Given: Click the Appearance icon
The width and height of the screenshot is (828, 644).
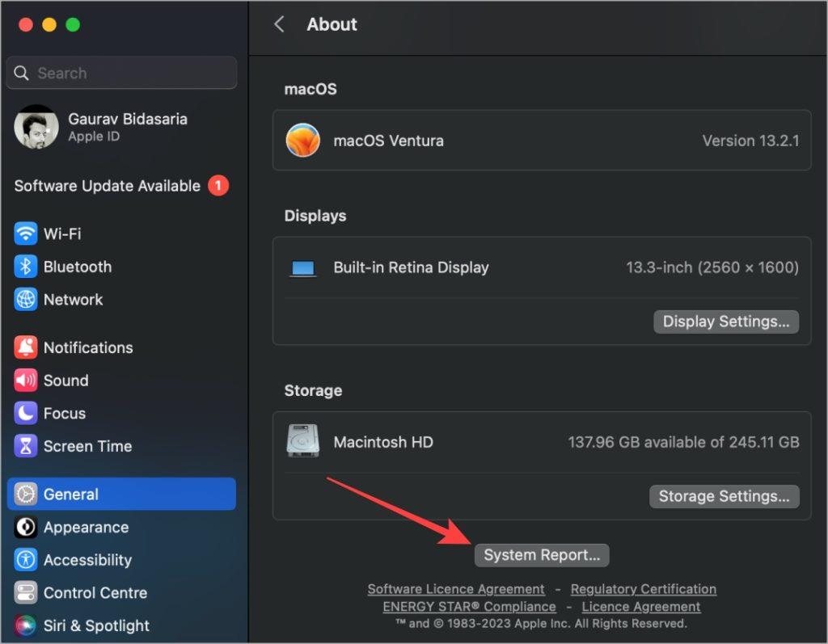Looking at the screenshot, I should click(x=25, y=527).
